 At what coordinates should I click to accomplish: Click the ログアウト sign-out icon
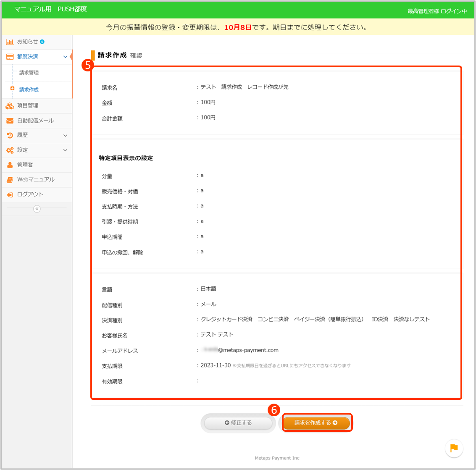[x=10, y=195]
